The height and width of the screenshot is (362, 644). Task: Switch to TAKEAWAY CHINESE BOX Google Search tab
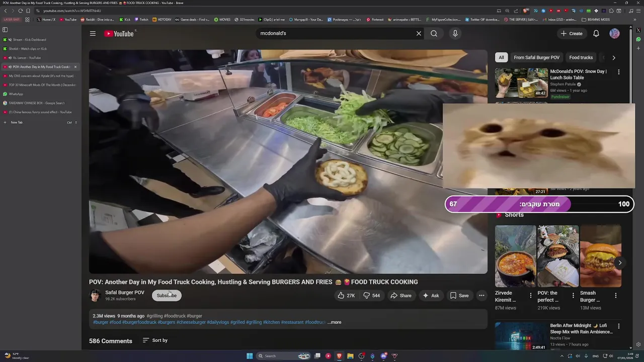pos(40,103)
